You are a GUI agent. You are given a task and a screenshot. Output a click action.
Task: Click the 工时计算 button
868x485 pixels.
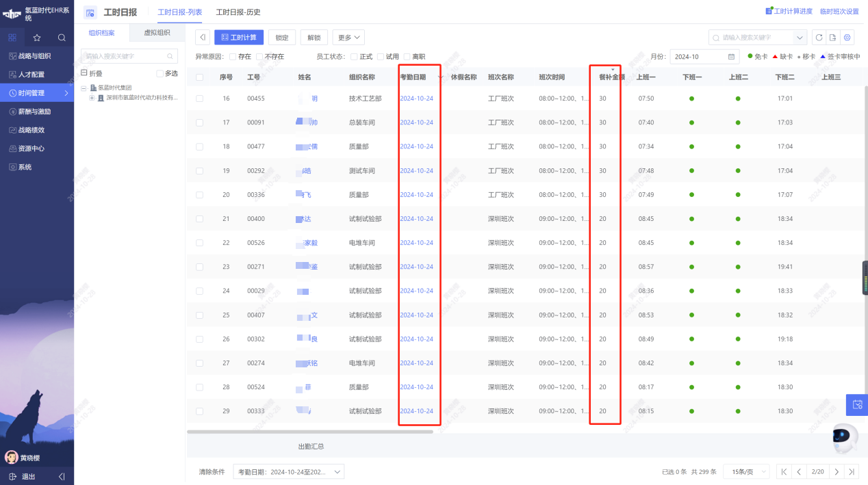click(x=238, y=37)
